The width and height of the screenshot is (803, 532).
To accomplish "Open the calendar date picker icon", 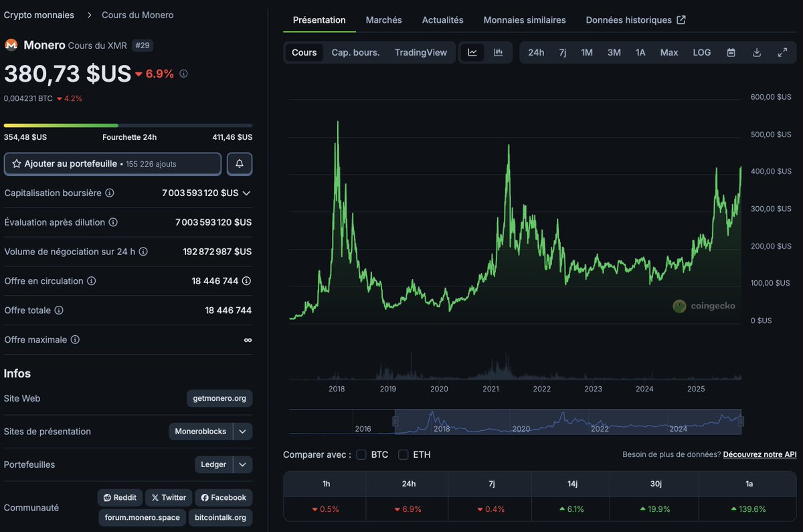I will pyautogui.click(x=731, y=52).
